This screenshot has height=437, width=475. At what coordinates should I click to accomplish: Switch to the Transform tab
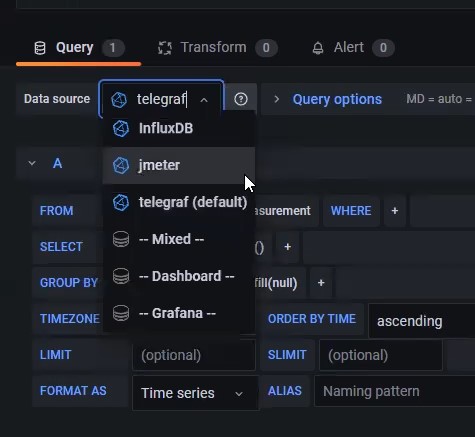point(217,48)
